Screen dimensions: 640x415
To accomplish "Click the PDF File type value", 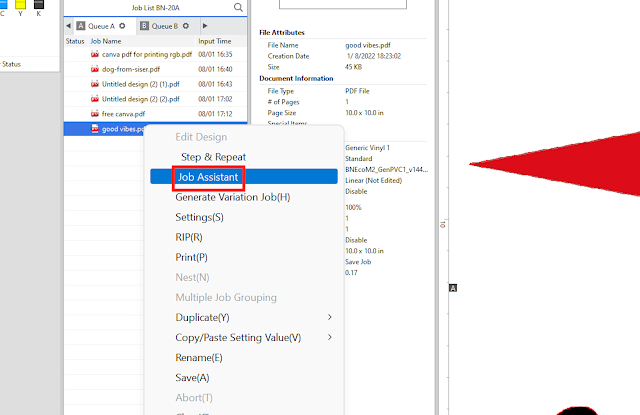I will pos(357,91).
